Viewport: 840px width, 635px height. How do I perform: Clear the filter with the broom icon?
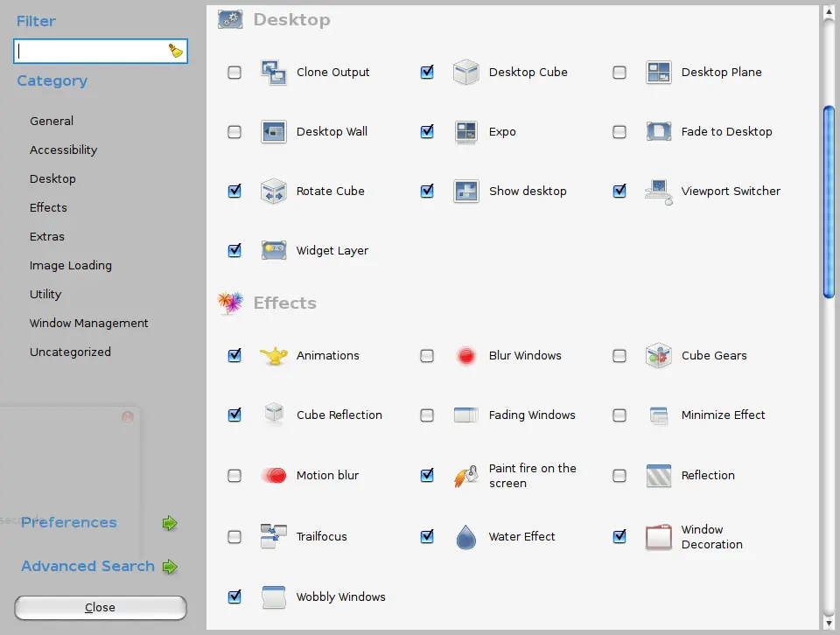[x=176, y=51]
